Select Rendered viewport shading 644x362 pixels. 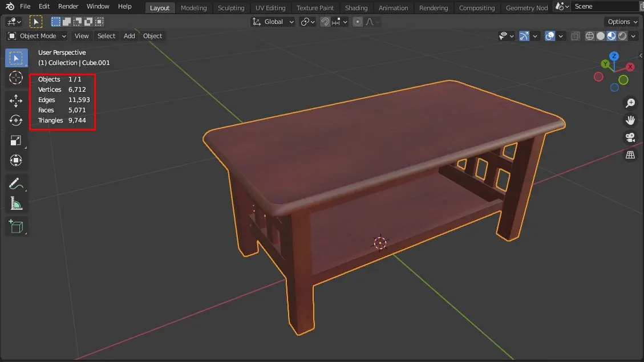623,36
